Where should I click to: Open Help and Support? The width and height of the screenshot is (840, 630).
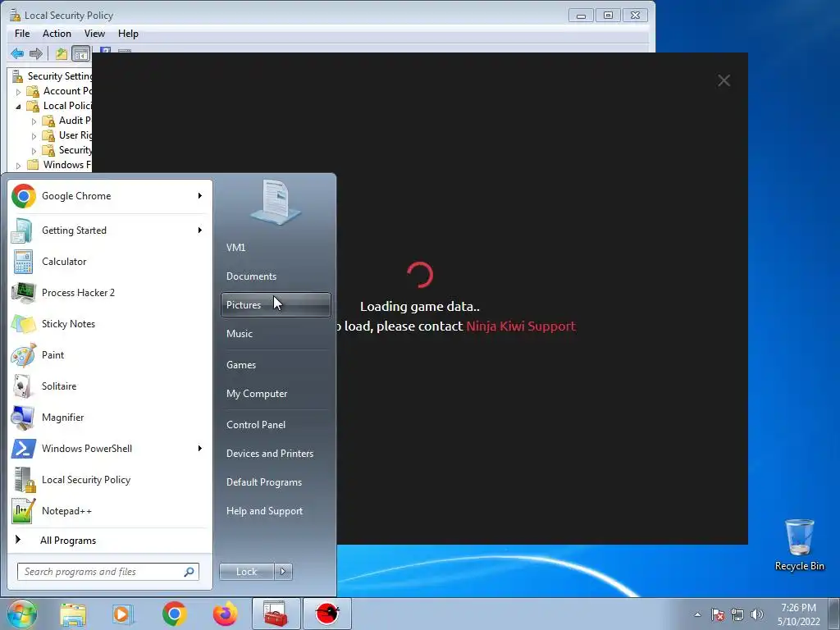(276, 511)
